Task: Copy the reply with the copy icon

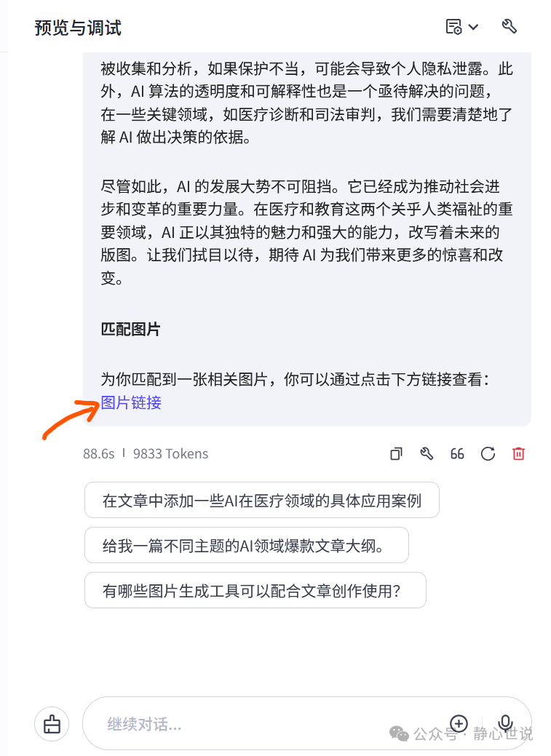Action: click(x=396, y=454)
